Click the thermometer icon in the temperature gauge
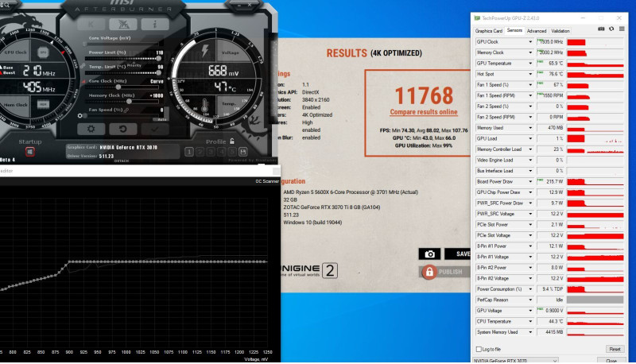This screenshot has width=636, height=364. (x=205, y=106)
